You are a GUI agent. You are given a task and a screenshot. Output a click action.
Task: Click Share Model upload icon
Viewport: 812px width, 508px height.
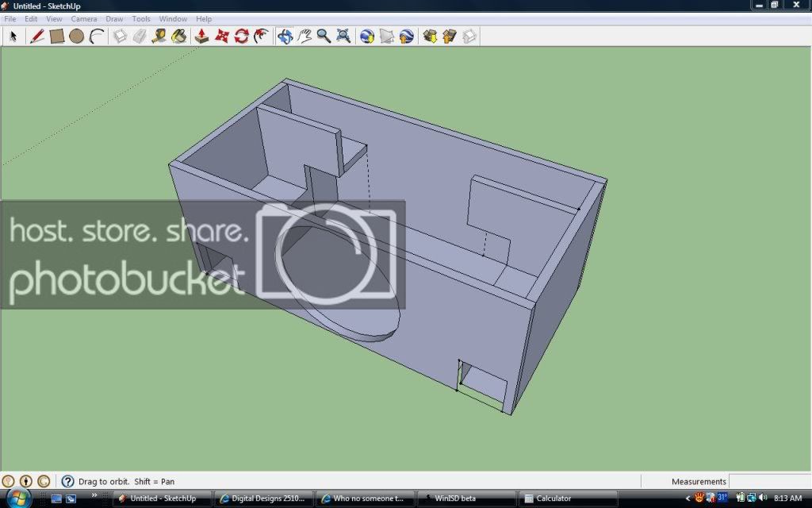[x=450, y=37]
